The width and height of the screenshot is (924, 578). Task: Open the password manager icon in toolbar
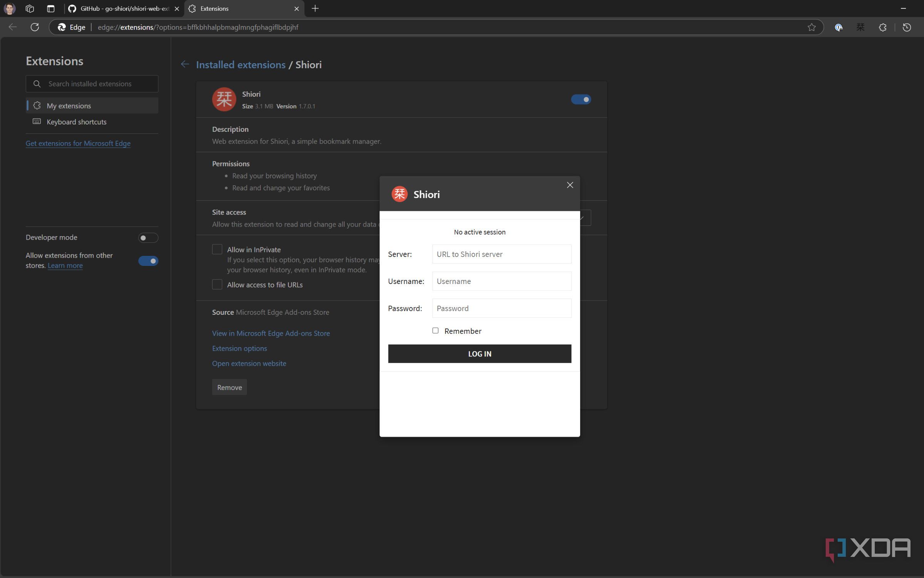pyautogui.click(x=838, y=27)
